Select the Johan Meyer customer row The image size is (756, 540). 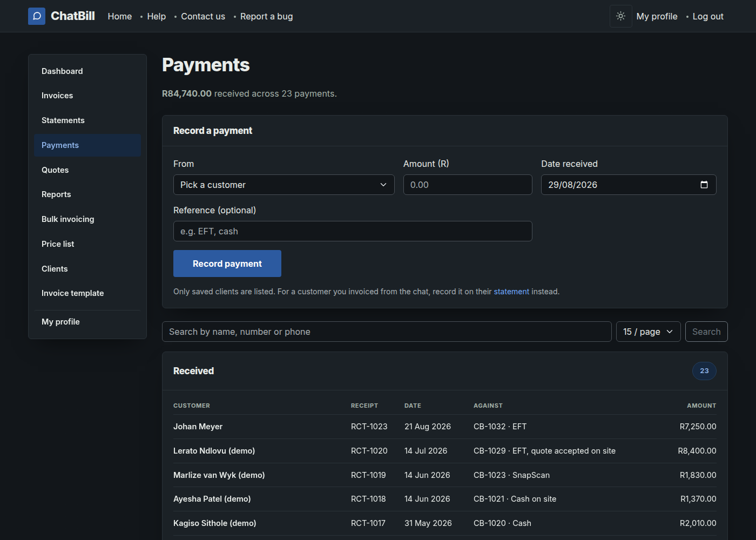click(x=445, y=427)
